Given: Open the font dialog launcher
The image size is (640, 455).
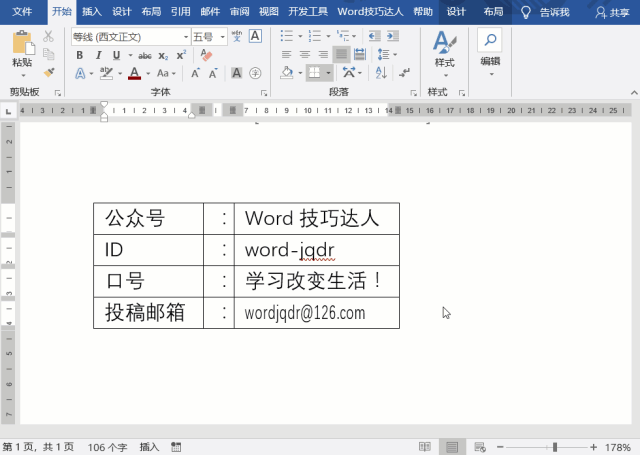Looking at the screenshot, I should (264, 93).
